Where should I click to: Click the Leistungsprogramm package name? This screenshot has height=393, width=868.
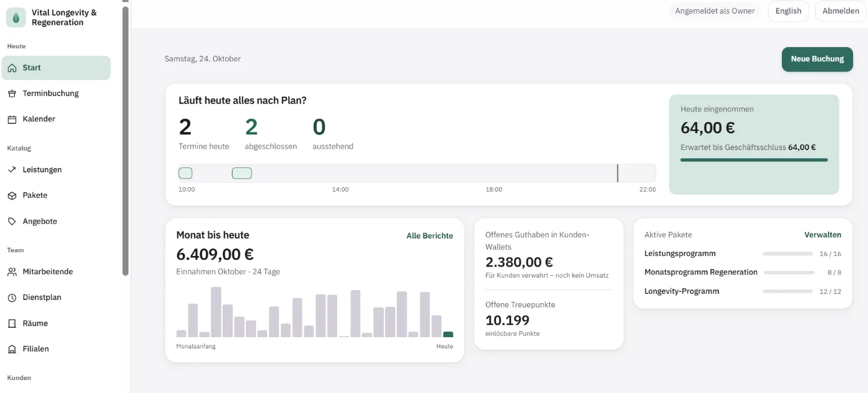click(x=680, y=254)
